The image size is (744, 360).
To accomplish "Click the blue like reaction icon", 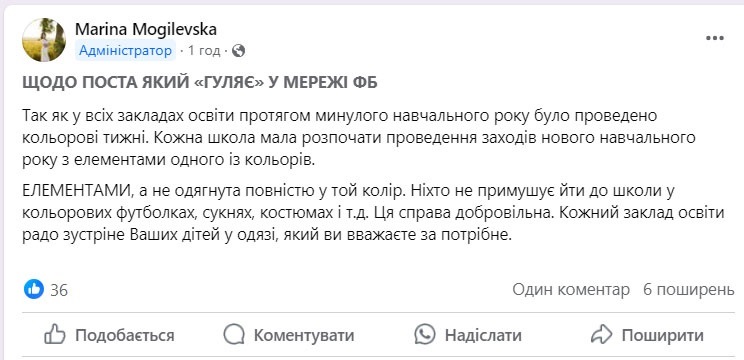I will pyautogui.click(x=34, y=289).
